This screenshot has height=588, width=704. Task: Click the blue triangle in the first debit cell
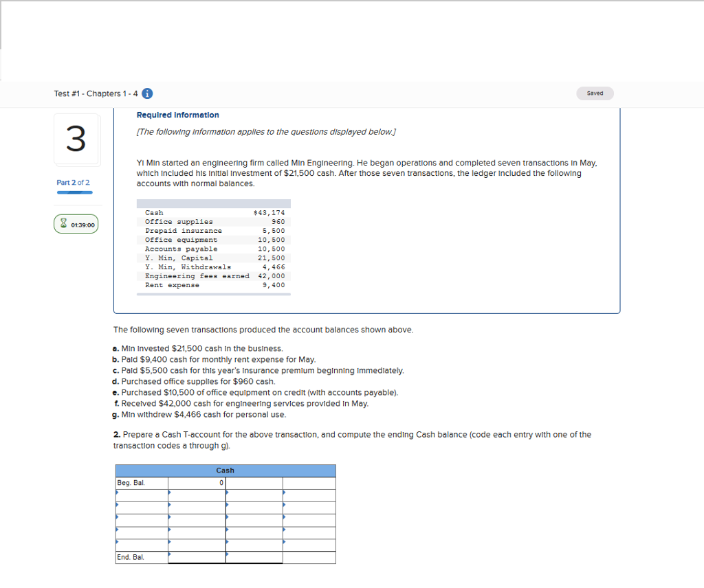click(170, 492)
